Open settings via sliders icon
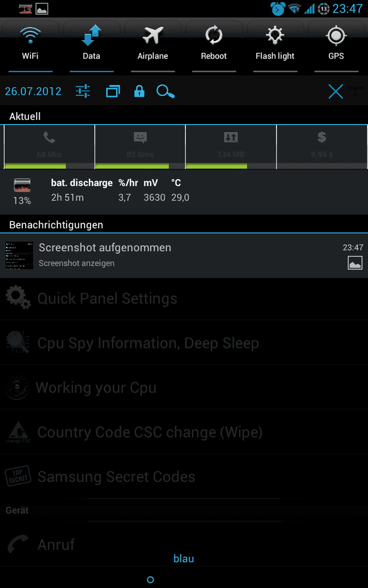This screenshot has height=588, width=368. pos(83,91)
